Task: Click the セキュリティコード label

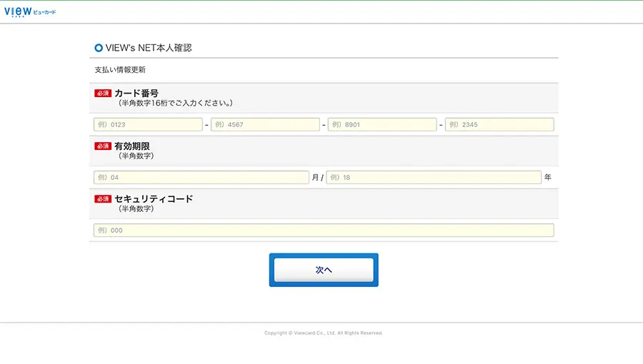Action: pyautogui.click(x=154, y=198)
